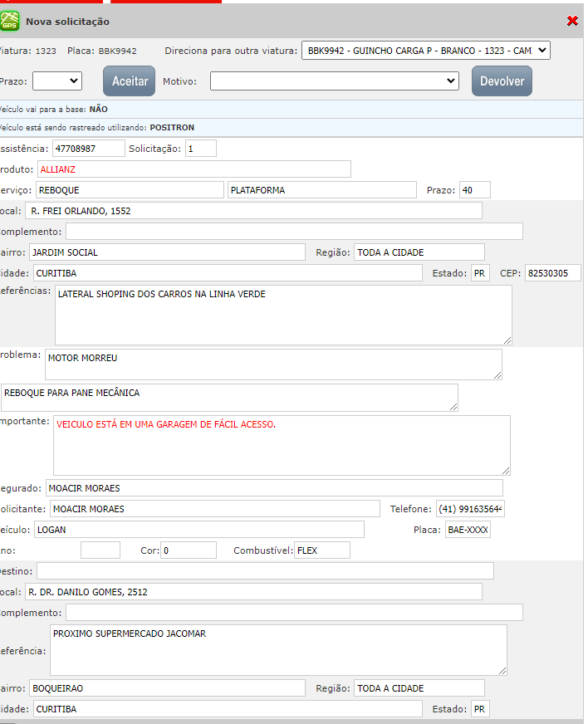Click the Telefone number field
The height and width of the screenshot is (724, 588).
pos(470,509)
